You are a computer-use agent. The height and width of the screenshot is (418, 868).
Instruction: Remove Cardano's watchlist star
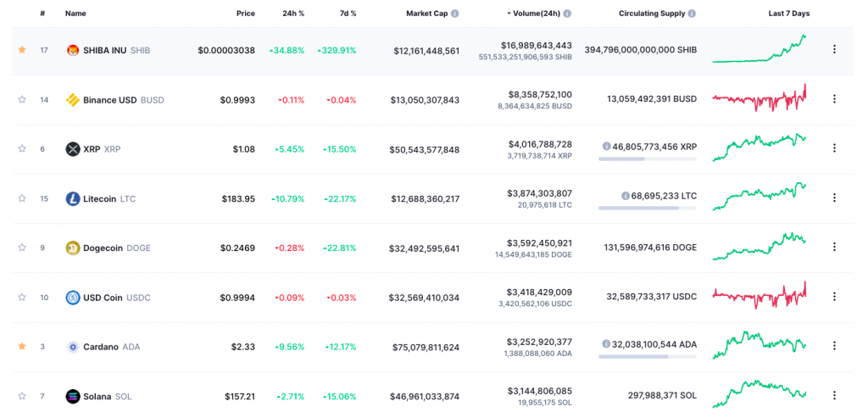(22, 346)
